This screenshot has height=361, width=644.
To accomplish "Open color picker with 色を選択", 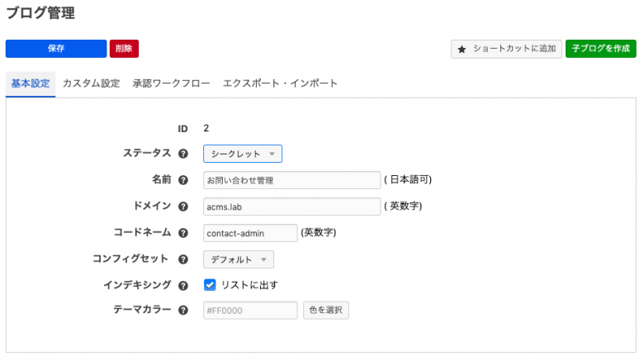I will (325, 311).
